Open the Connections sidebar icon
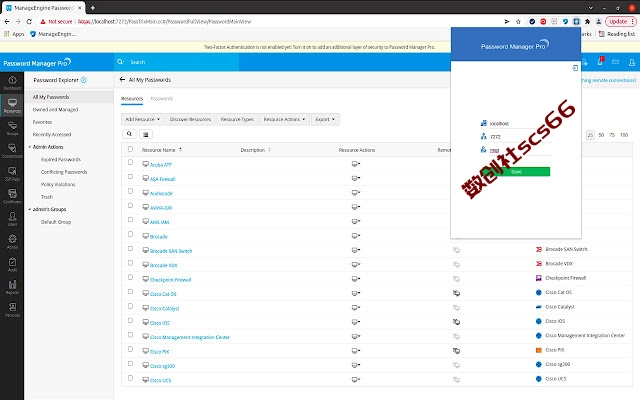The width and height of the screenshot is (640, 400). click(12, 151)
